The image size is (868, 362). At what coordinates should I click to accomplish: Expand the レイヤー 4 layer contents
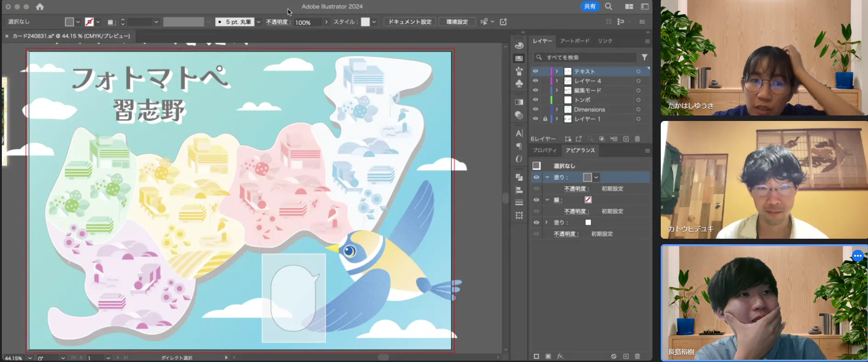click(x=557, y=81)
